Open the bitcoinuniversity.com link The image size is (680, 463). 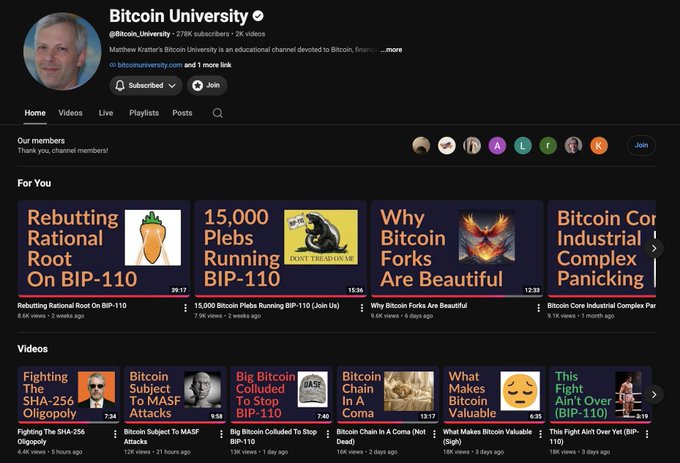tap(150, 65)
